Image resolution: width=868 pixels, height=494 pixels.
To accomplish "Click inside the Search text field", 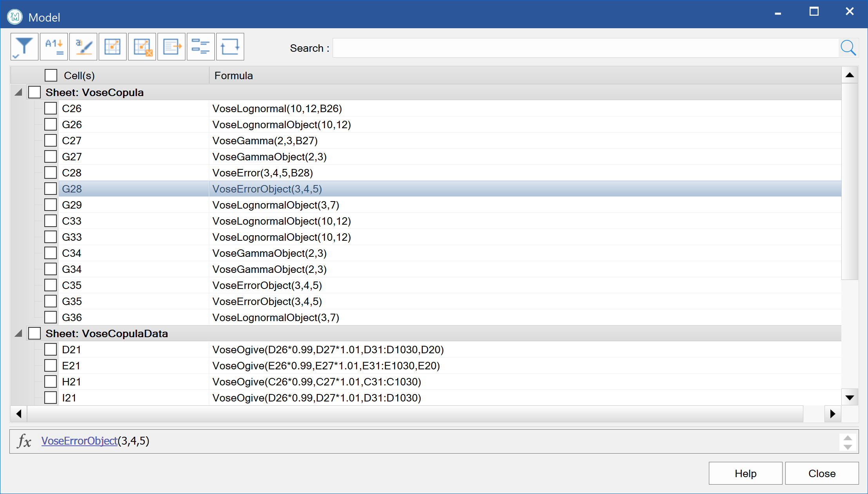I will tap(585, 48).
